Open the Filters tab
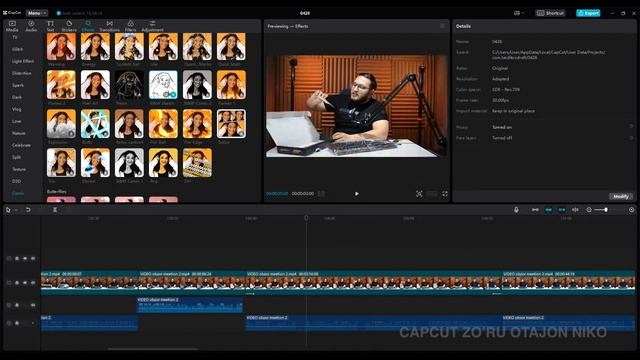 [131, 26]
